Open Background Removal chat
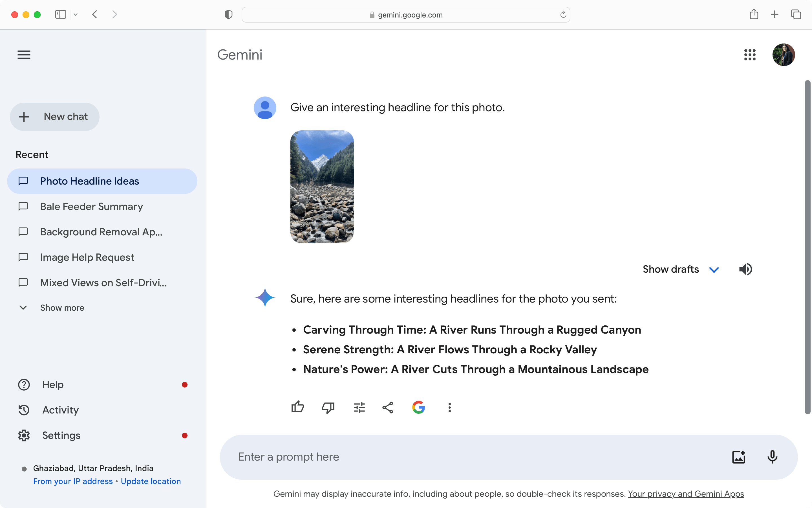 coord(102,232)
